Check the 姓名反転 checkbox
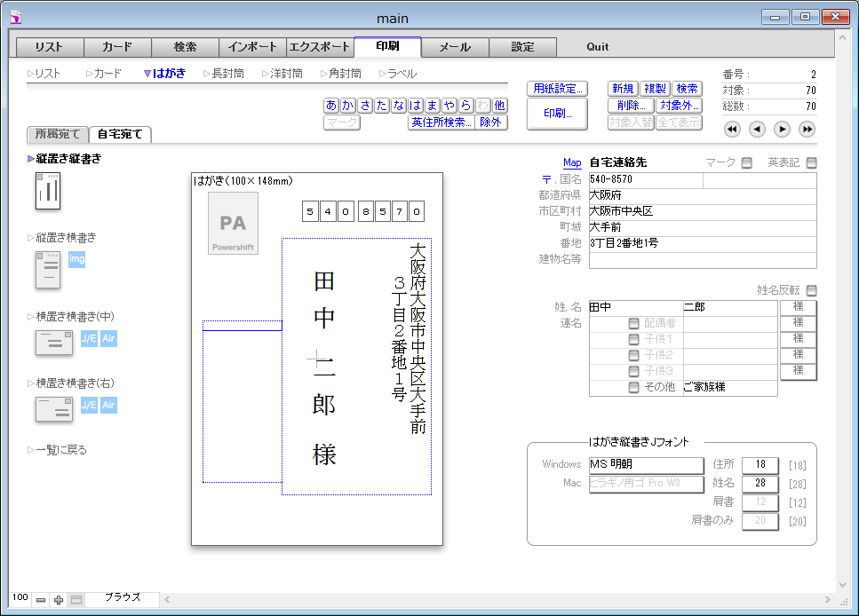 point(811,290)
